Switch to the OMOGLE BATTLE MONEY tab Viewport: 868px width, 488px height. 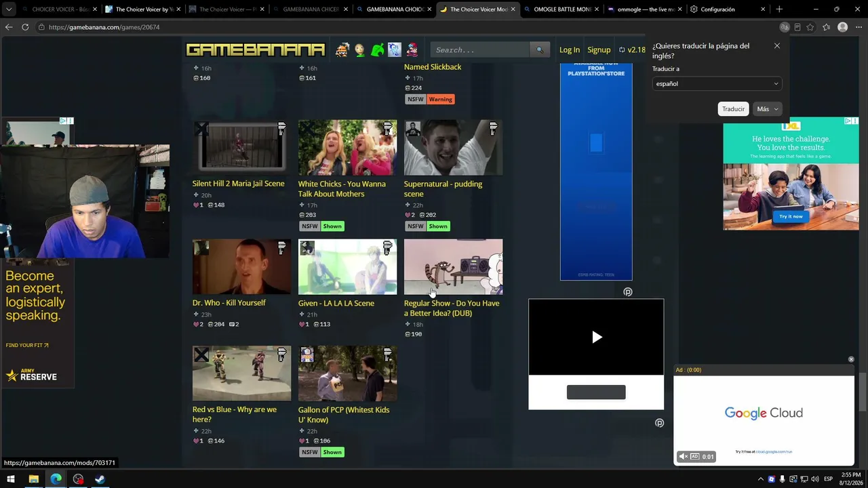[562, 9]
